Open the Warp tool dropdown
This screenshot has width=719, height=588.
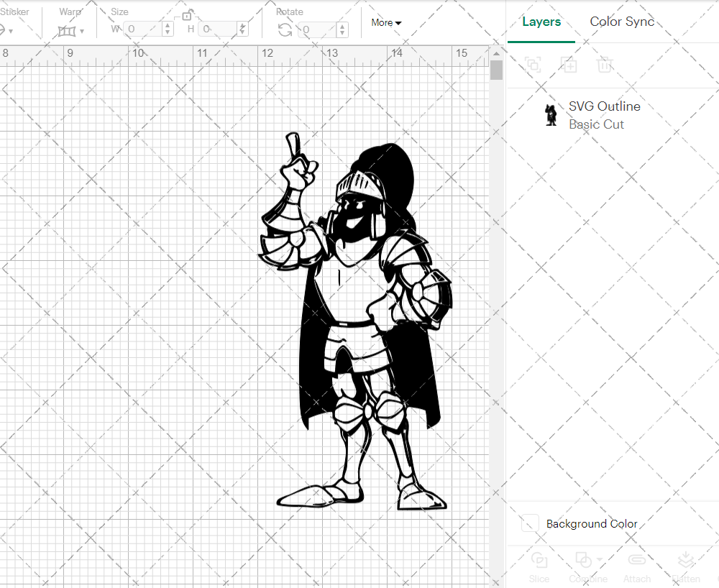tap(71, 31)
